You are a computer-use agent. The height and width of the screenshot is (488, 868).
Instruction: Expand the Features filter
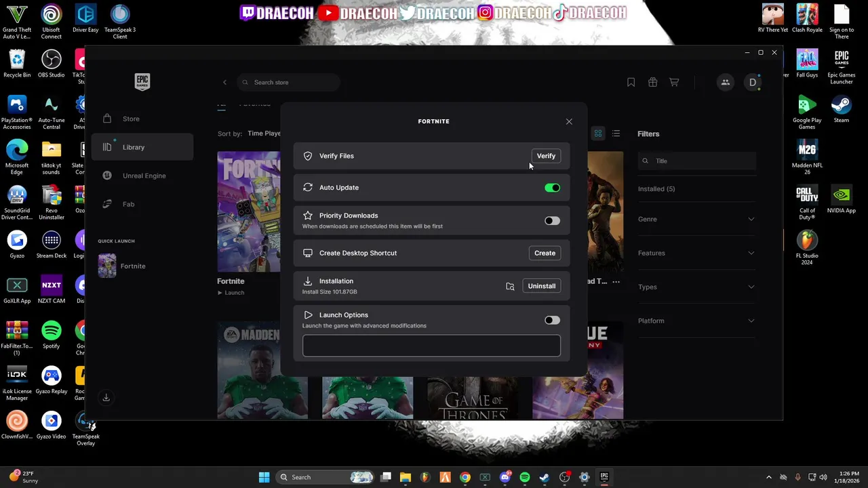point(696,253)
